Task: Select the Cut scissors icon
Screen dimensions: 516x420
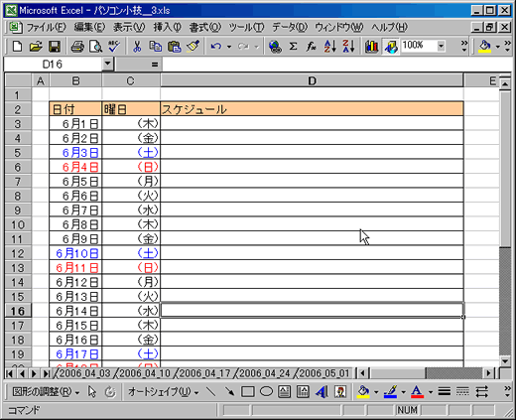Action: click(x=137, y=47)
